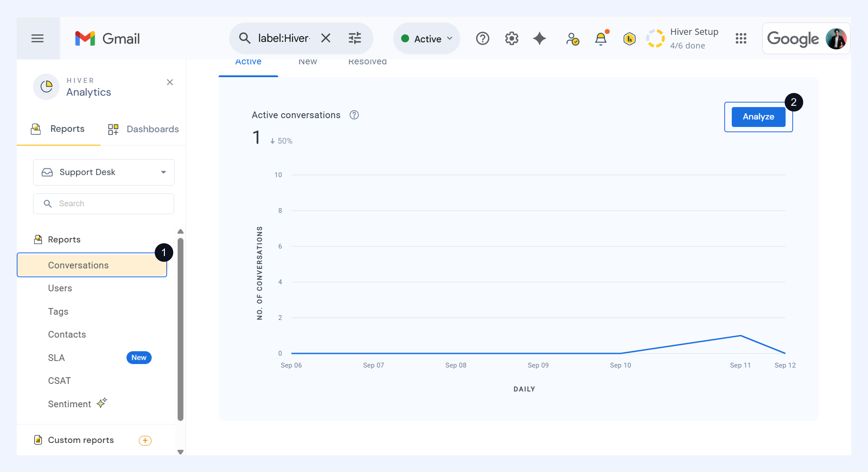Viewport: 868px width, 472px height.
Task: Open the Sentiment report
Action: point(70,404)
